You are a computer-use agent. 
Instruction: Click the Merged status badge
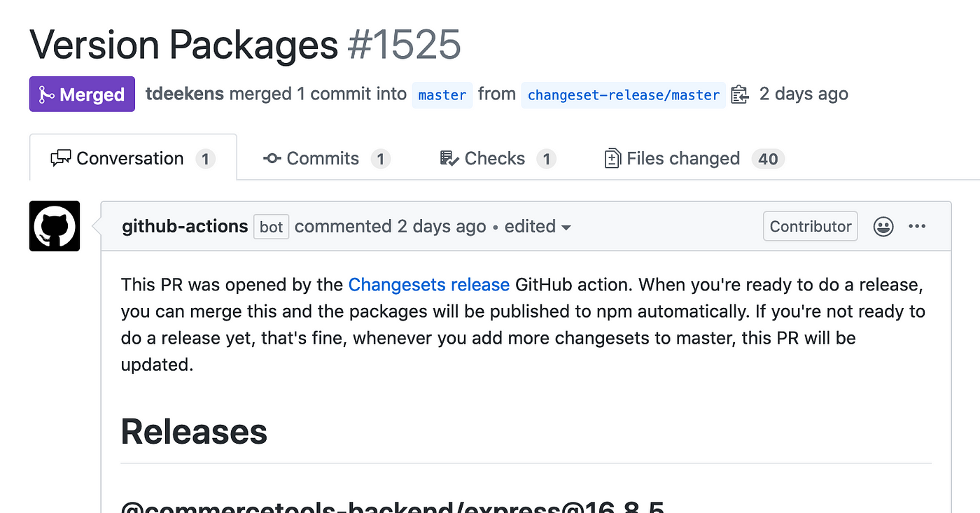pos(82,94)
